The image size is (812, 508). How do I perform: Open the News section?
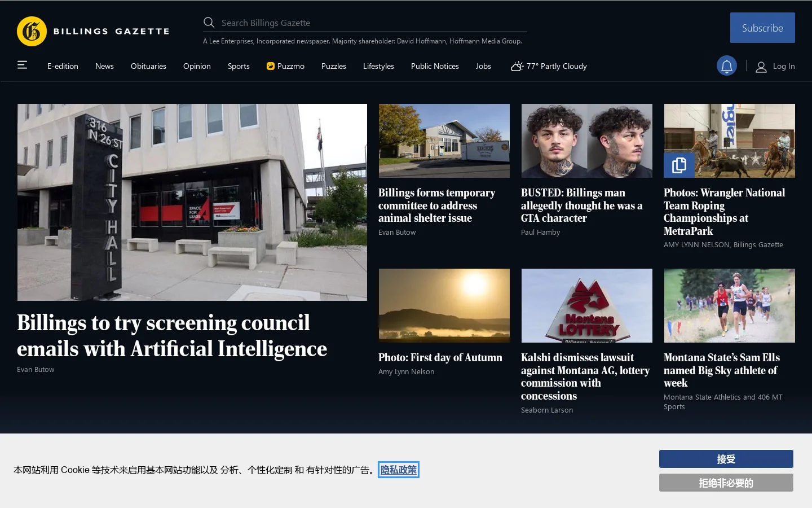pyautogui.click(x=104, y=66)
